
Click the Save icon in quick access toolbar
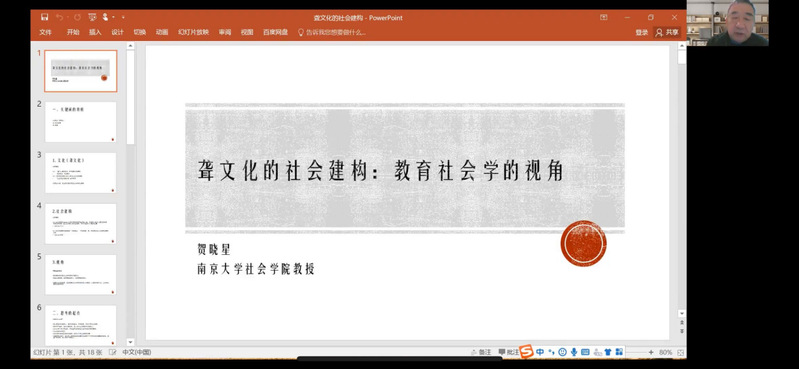[x=44, y=17]
